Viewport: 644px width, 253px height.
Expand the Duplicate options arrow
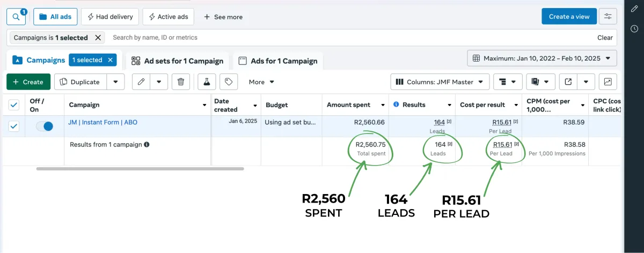[x=115, y=82]
